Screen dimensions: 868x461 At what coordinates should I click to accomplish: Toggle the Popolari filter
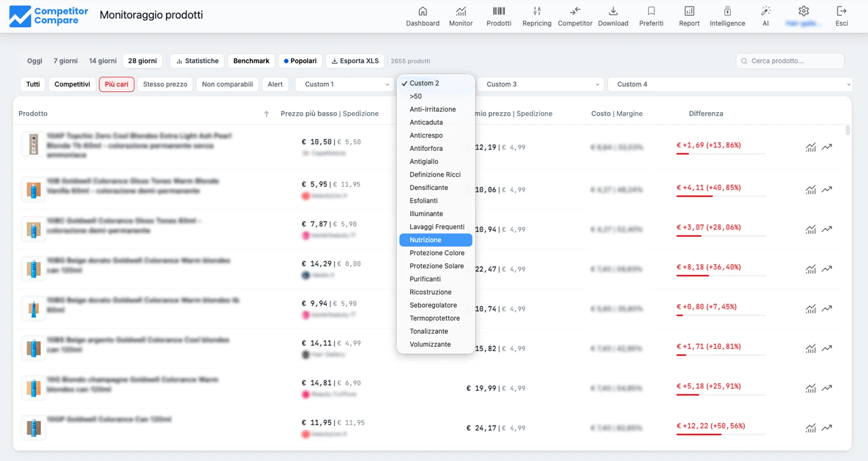tap(300, 61)
